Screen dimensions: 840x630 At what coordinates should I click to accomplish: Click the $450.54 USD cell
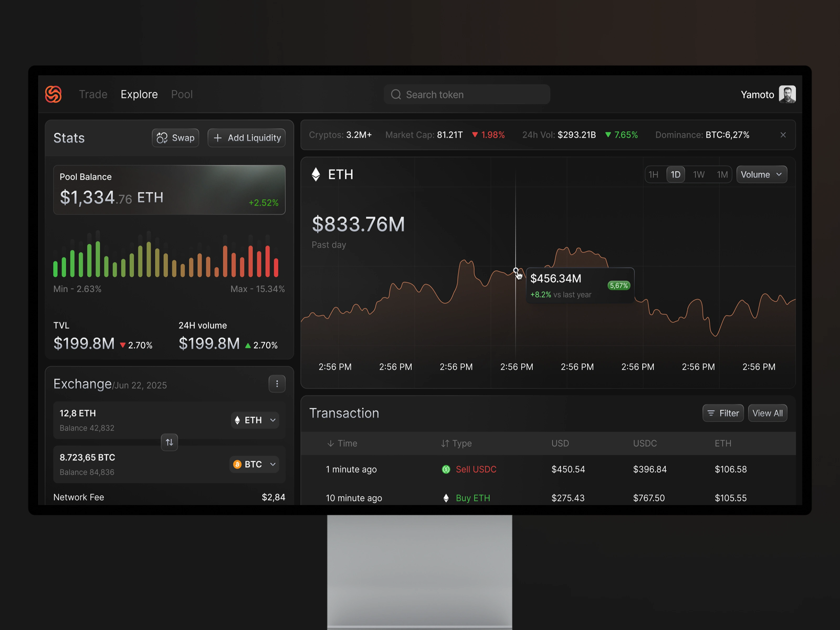click(568, 469)
